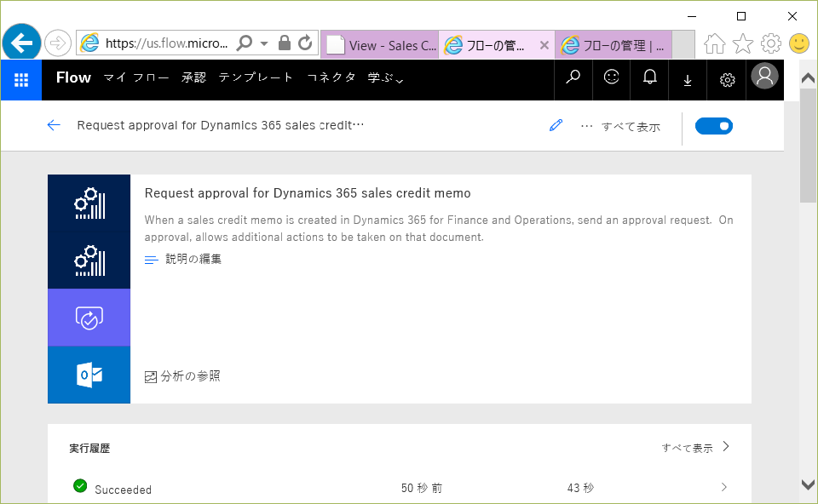
Task: Click the second Dynamics 365 connector tile
Action: pos(89,260)
